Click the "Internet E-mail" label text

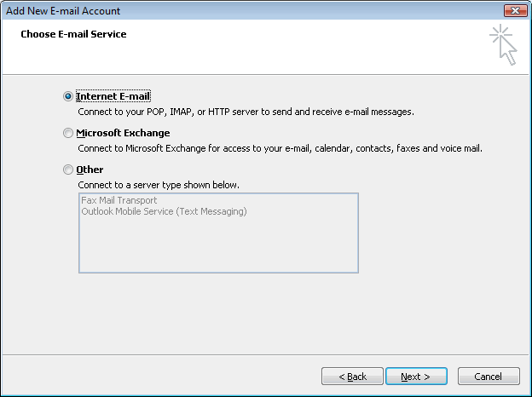coord(113,97)
